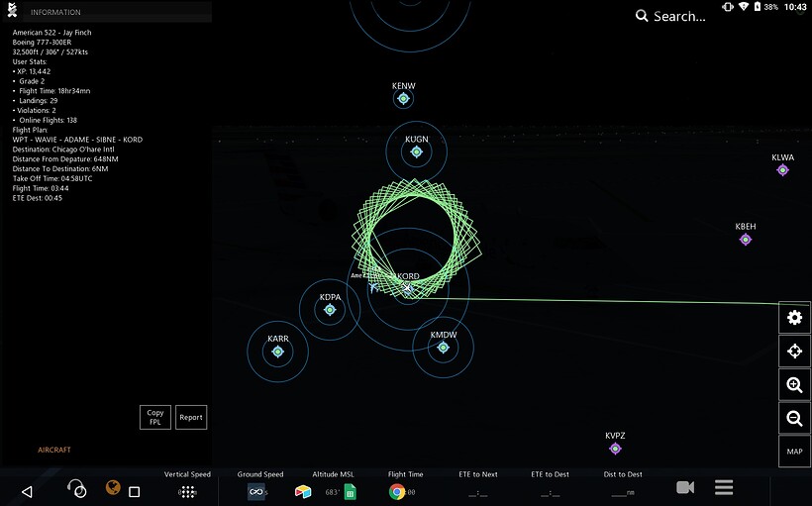812x506 pixels.
Task: Click the search magnifier icon
Action: [x=642, y=16]
